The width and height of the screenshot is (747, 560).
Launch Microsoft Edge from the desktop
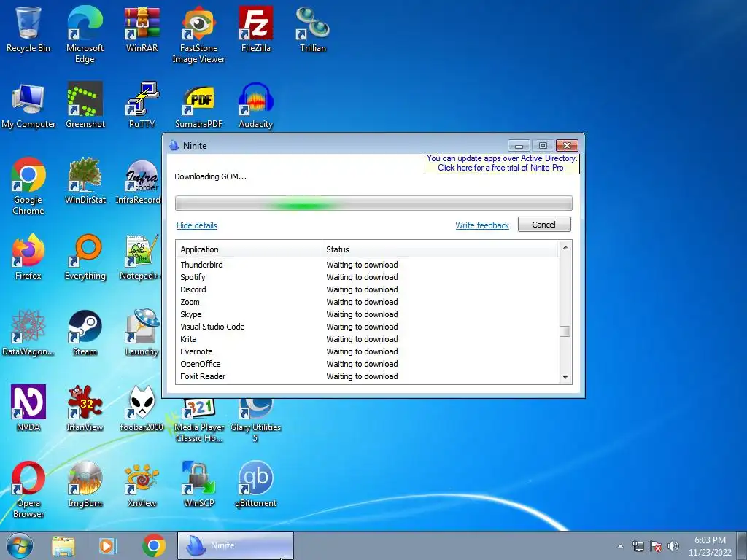[85, 34]
